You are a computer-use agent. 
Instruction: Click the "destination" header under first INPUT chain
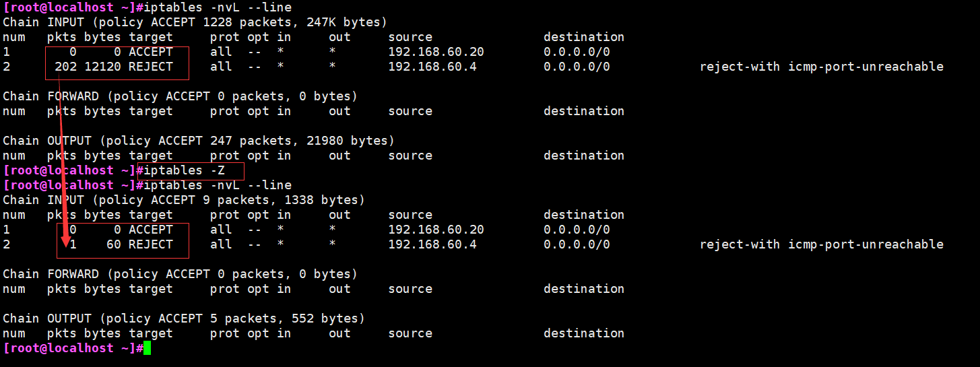(584, 37)
